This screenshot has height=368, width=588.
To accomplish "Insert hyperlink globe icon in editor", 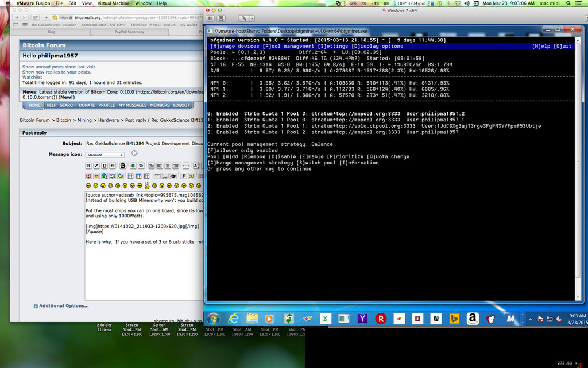I will (x=105, y=176).
